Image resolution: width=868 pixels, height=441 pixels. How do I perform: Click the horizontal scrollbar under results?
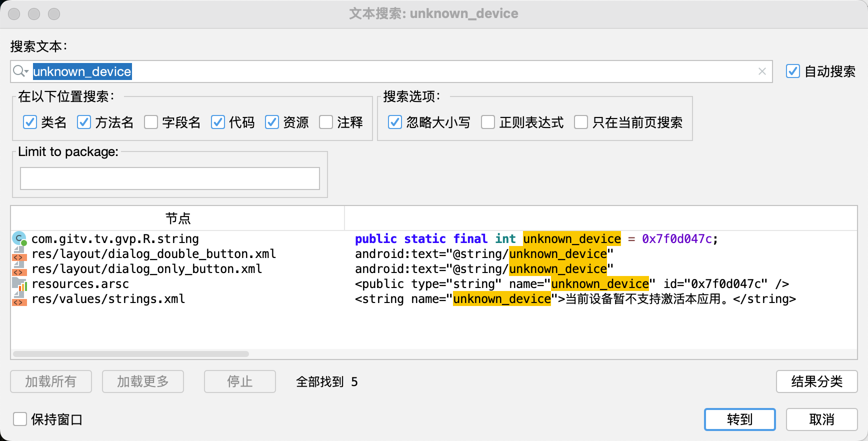(131, 354)
